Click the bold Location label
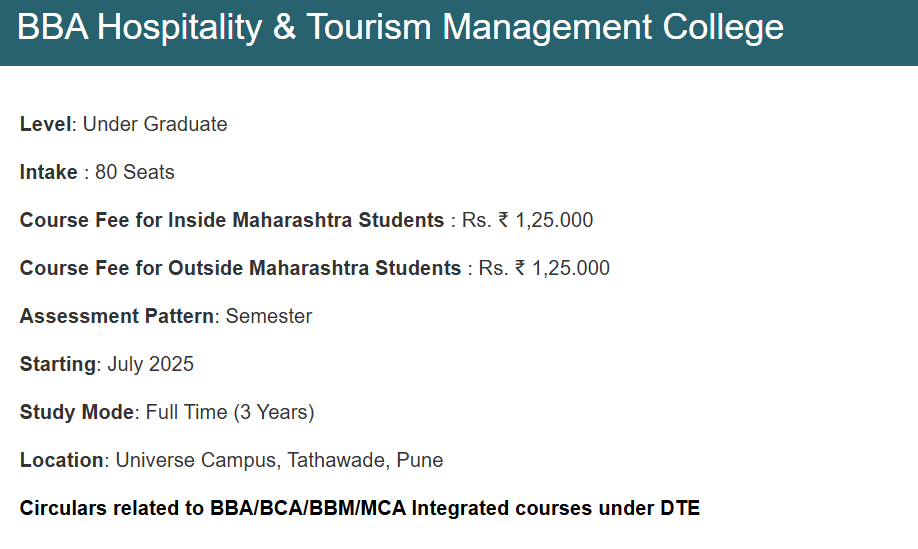This screenshot has height=549, width=918. point(61,460)
